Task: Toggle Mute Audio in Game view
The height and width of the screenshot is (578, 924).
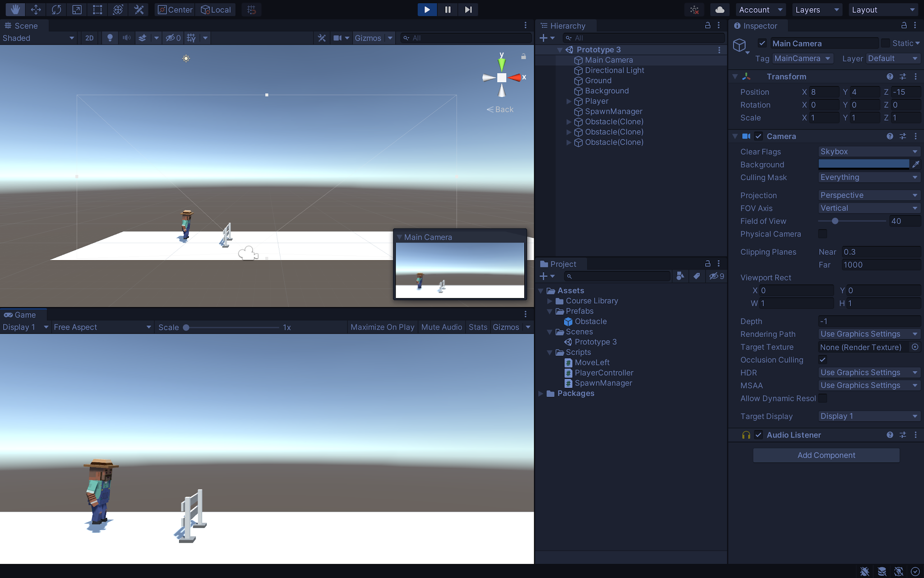Action: 442,327
